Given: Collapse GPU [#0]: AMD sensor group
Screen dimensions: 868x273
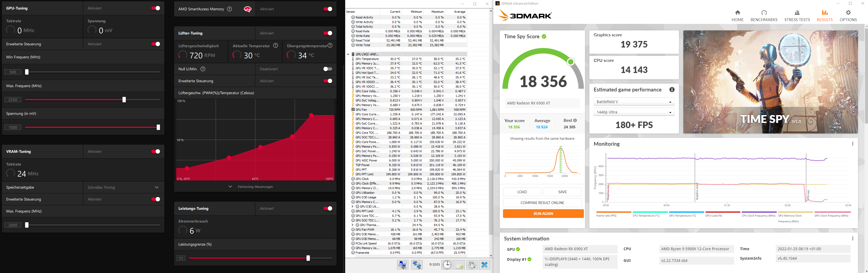Looking at the screenshot, I should point(348,54).
